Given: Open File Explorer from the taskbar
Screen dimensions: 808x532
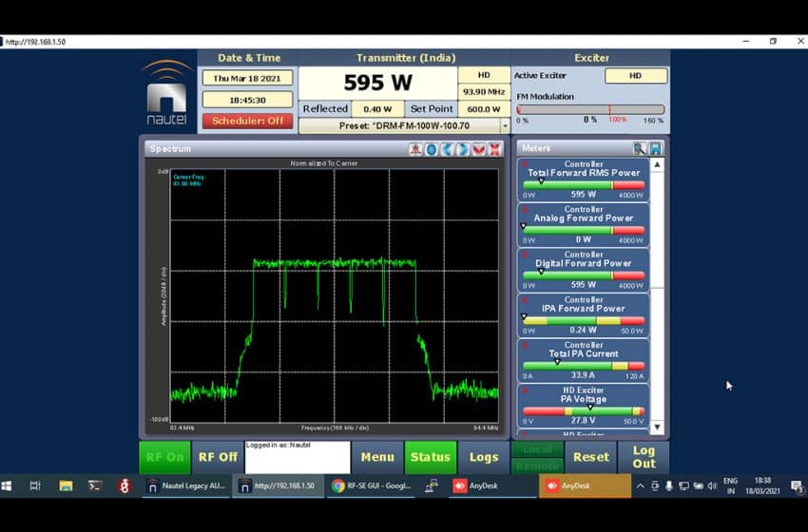Looking at the screenshot, I should (66, 485).
